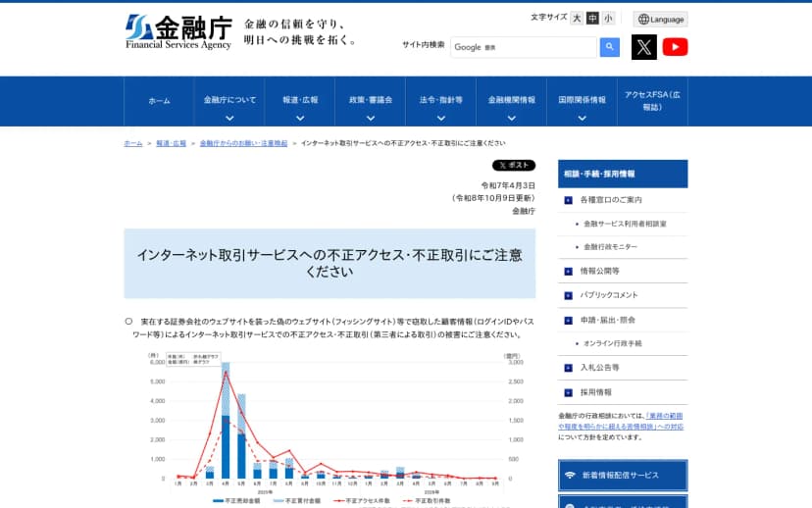Click wifi icon on 新着情報配信サービス banner

[570, 475]
